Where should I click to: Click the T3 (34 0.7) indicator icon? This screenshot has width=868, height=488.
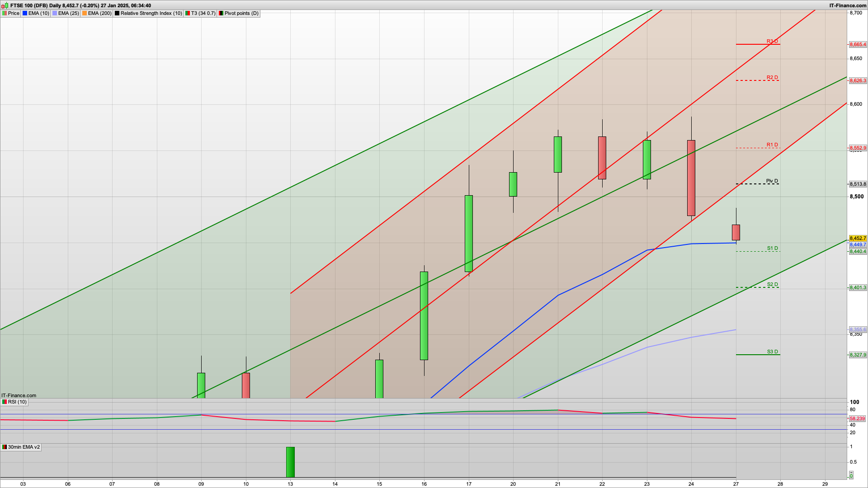pos(188,14)
